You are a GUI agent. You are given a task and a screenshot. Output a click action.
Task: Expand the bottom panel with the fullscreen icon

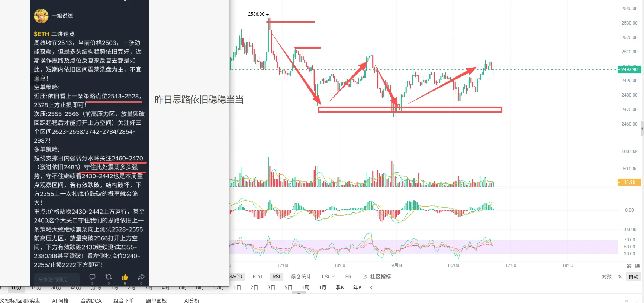[x=636, y=300]
